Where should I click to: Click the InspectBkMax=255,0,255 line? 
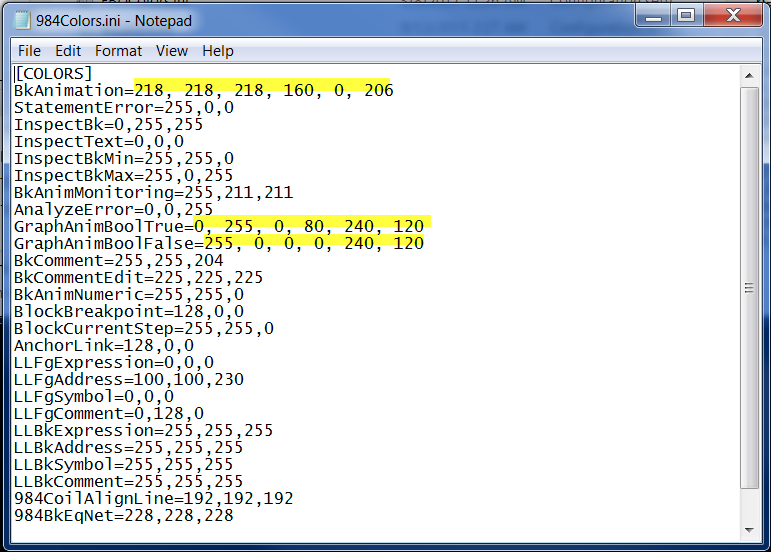pyautogui.click(x=123, y=175)
